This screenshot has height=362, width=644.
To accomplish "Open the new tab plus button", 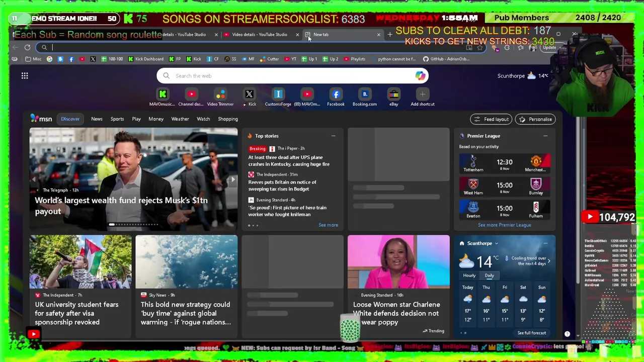I will point(390,35).
